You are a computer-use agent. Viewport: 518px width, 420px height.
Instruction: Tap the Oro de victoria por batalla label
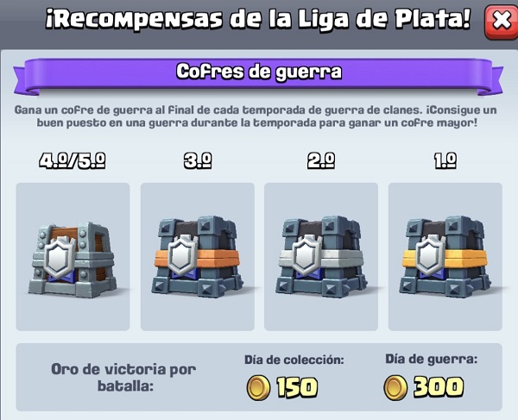(x=123, y=377)
